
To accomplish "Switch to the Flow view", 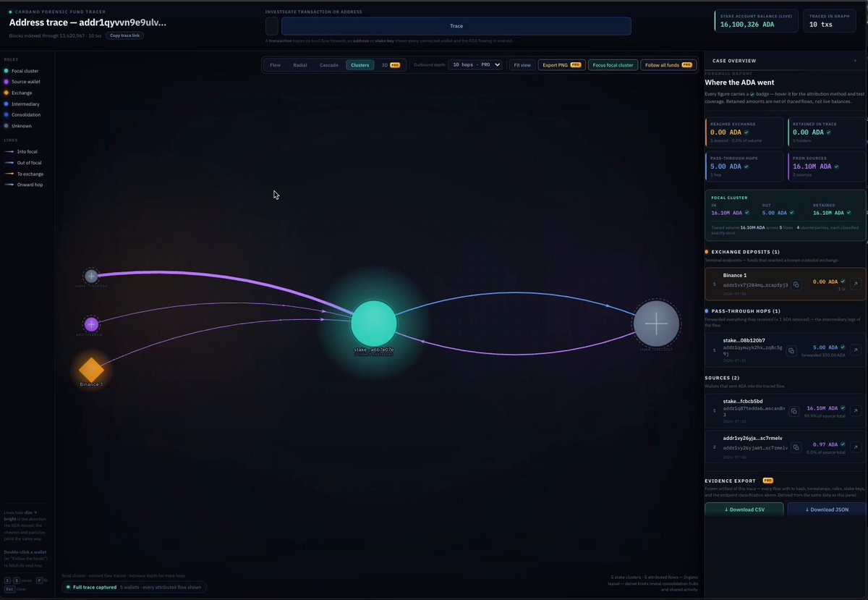I will pyautogui.click(x=275, y=65).
